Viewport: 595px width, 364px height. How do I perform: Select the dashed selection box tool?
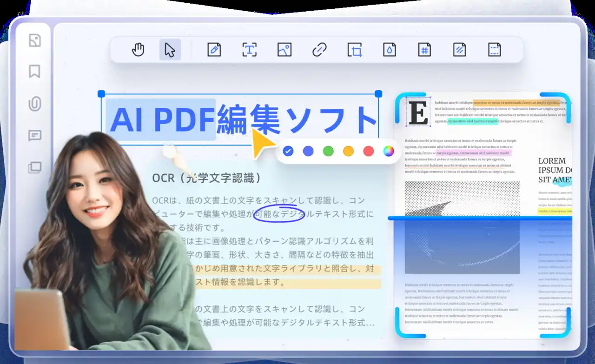pos(494,50)
